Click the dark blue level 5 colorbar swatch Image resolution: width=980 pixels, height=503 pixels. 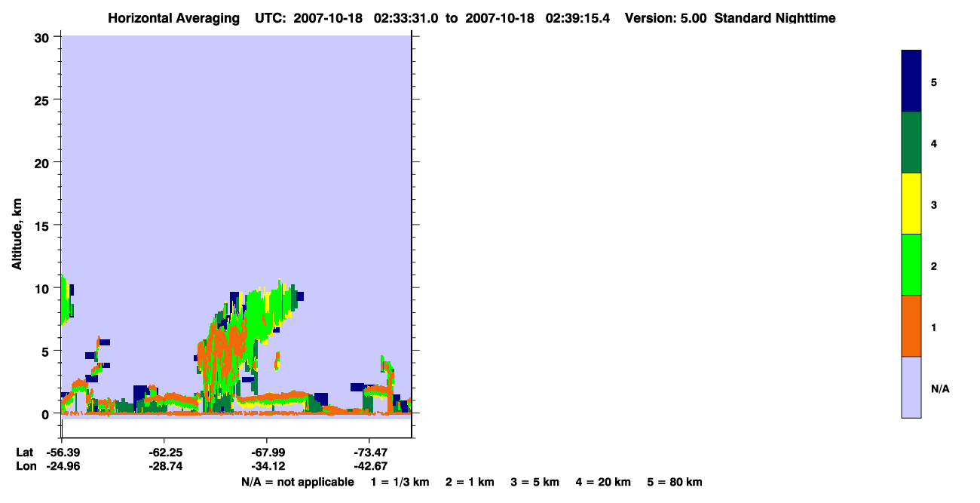[911, 81]
